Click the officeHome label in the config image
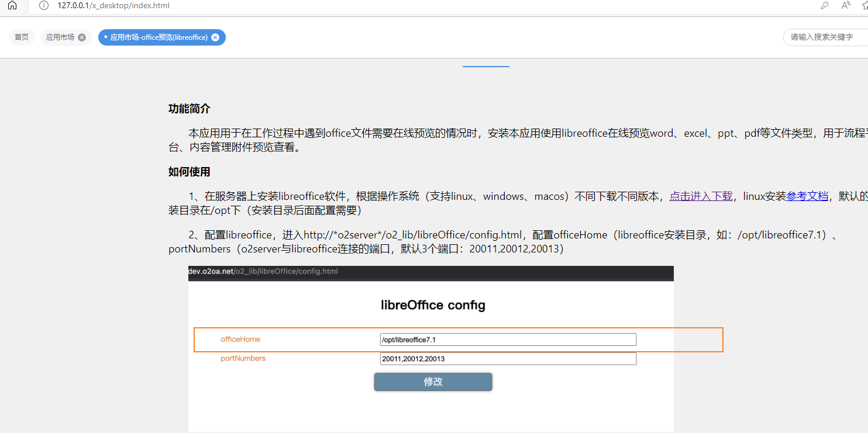Screen dimensions: 868x433 [240, 339]
